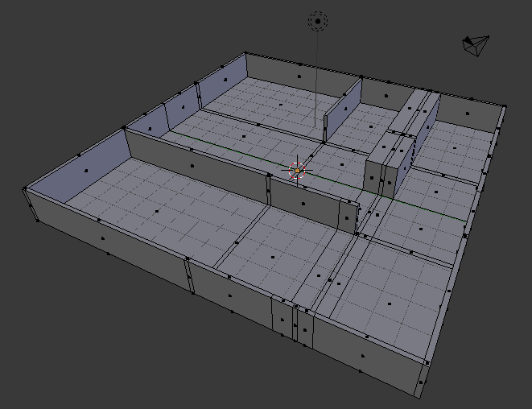Image resolution: width=532 pixels, height=409 pixels.
Task: Select face dot of front-right corner floor panel
Action: pos(390,304)
